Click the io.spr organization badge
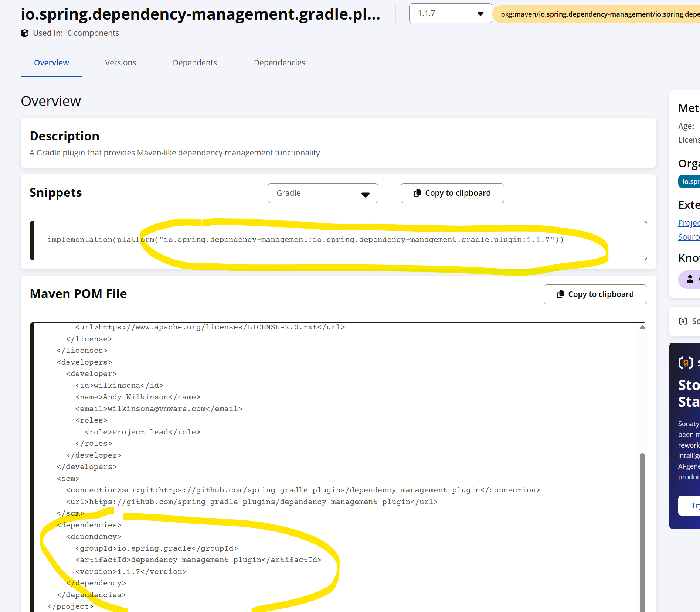 pos(689,181)
